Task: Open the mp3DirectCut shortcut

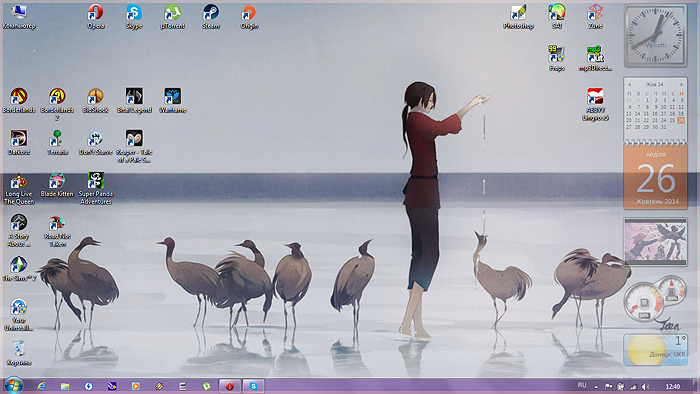Action: (x=595, y=58)
